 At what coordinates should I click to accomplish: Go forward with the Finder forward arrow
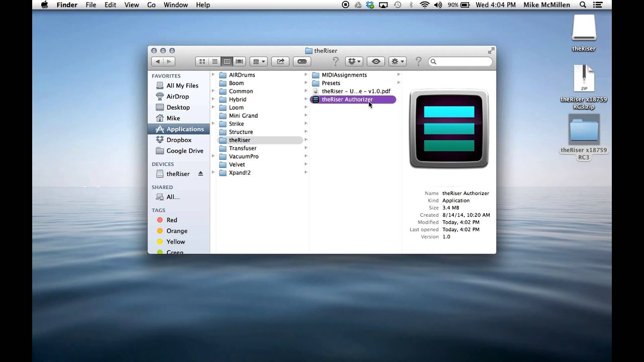[169, 61]
